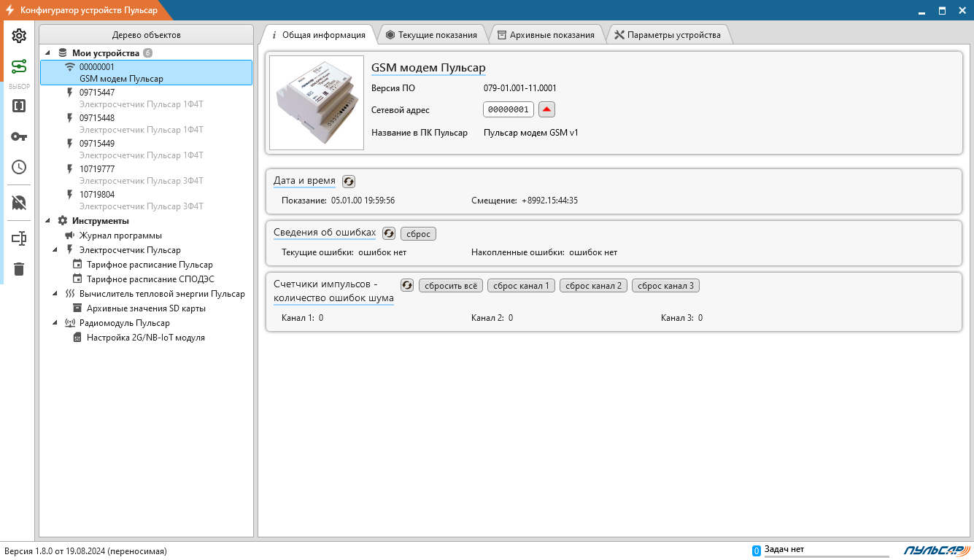Collapse Вычислитель тепловой энергии Пульсар node

55,294
